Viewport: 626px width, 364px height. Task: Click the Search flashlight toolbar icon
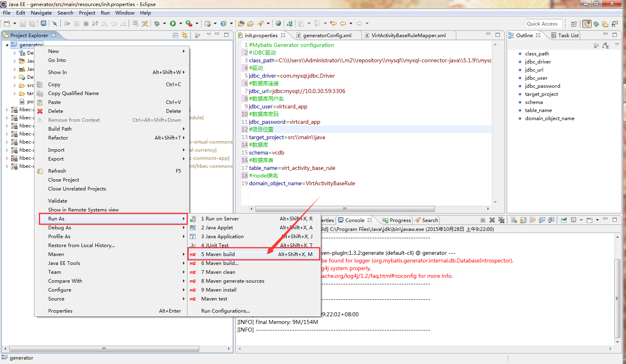tap(260, 23)
